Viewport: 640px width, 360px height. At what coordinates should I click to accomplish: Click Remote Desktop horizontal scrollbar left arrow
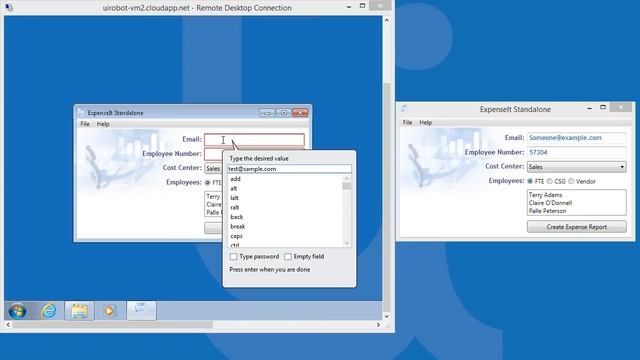(x=8, y=325)
